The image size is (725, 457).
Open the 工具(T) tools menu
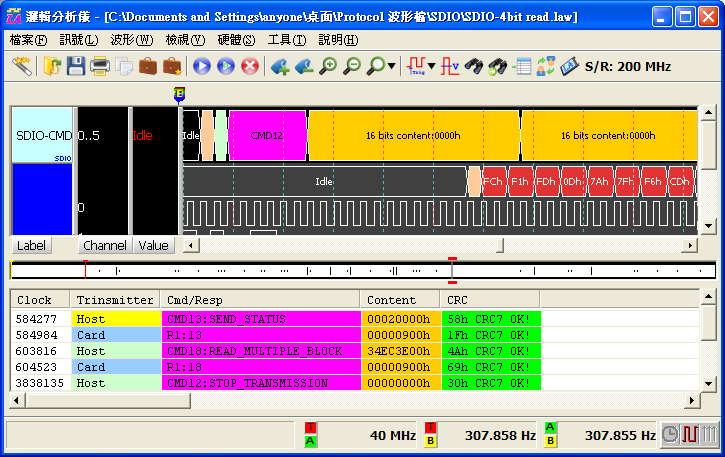(287, 40)
